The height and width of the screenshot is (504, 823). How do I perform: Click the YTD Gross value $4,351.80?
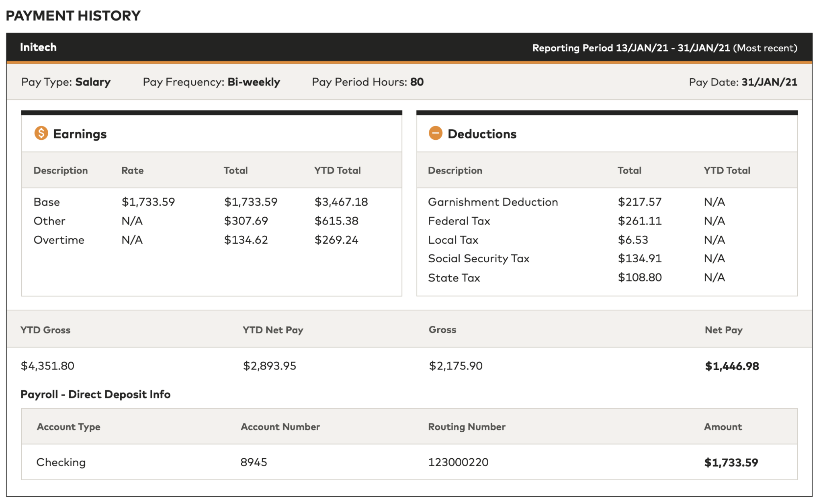(47, 366)
